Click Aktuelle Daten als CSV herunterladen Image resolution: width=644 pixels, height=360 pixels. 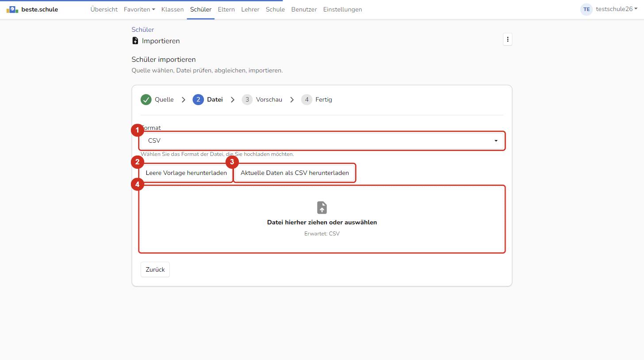pos(295,173)
